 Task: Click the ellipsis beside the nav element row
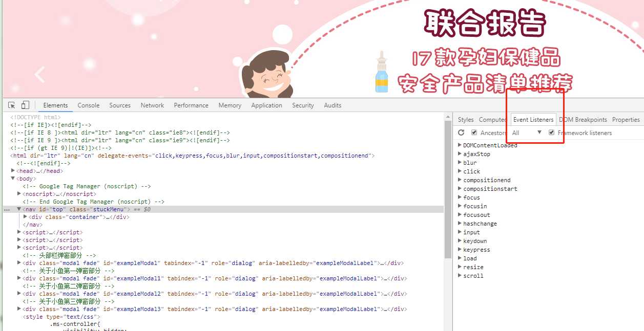[x=7, y=210]
